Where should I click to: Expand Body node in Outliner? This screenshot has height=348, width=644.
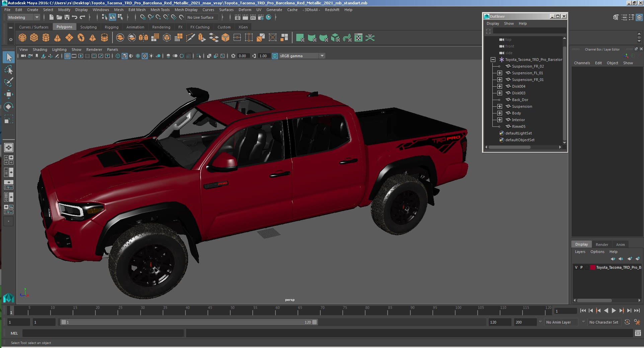(x=500, y=113)
